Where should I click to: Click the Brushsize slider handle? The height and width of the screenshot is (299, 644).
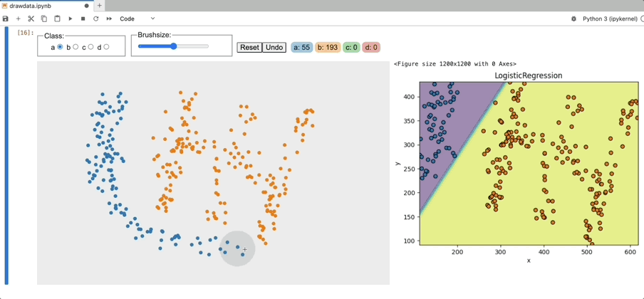[174, 46]
